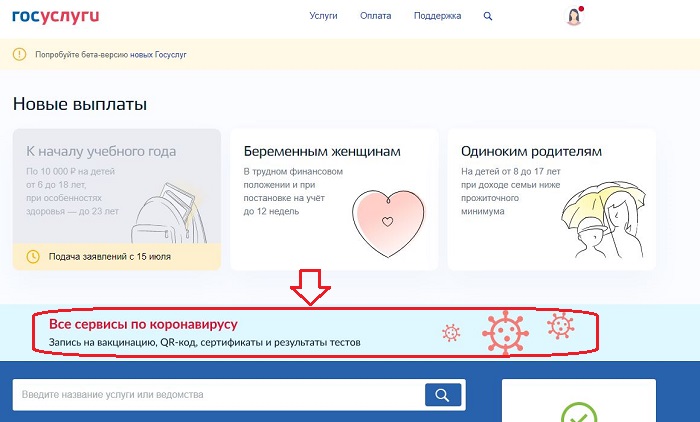
Task: Click the blue search button with magnifier
Action: point(444,394)
